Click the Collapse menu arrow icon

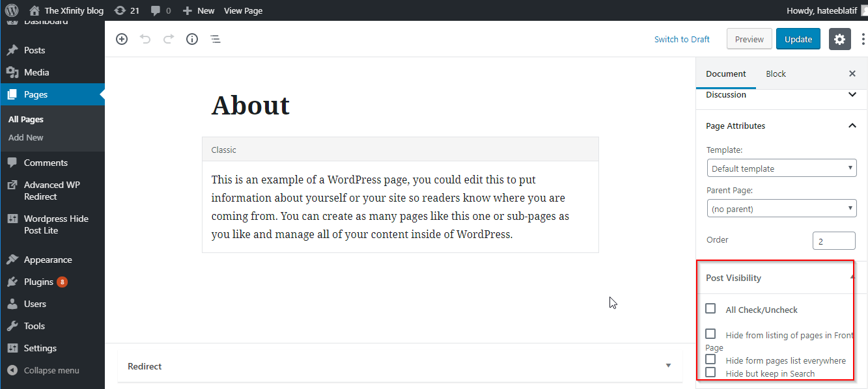[12, 370]
